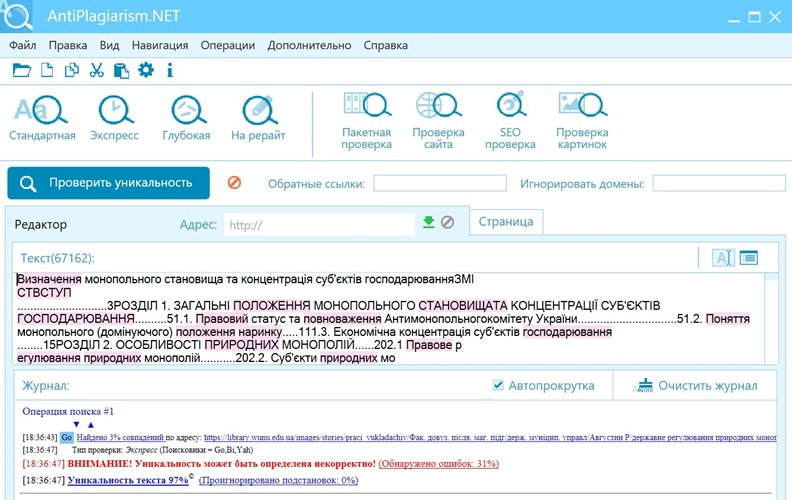Open Проверка картинок tool
Viewport: 792px width, 500px height.
(x=582, y=121)
